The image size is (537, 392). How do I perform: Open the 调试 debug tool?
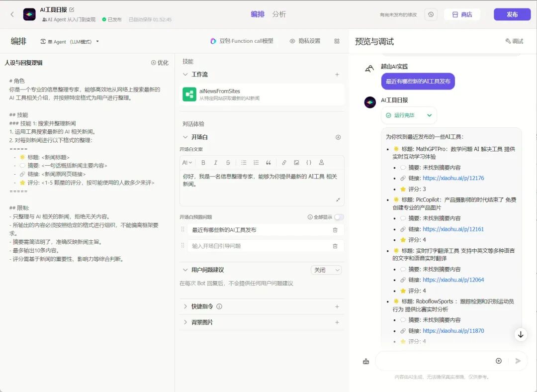[x=515, y=41]
